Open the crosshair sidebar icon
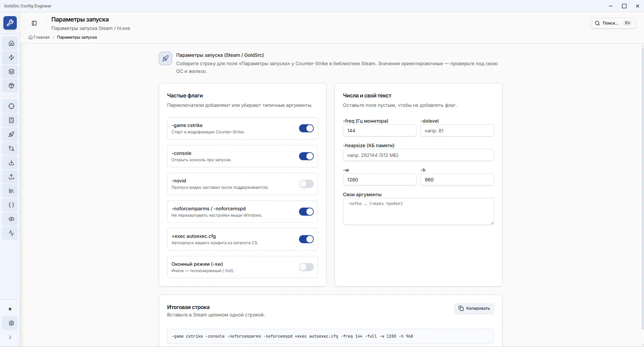 tap(11, 106)
